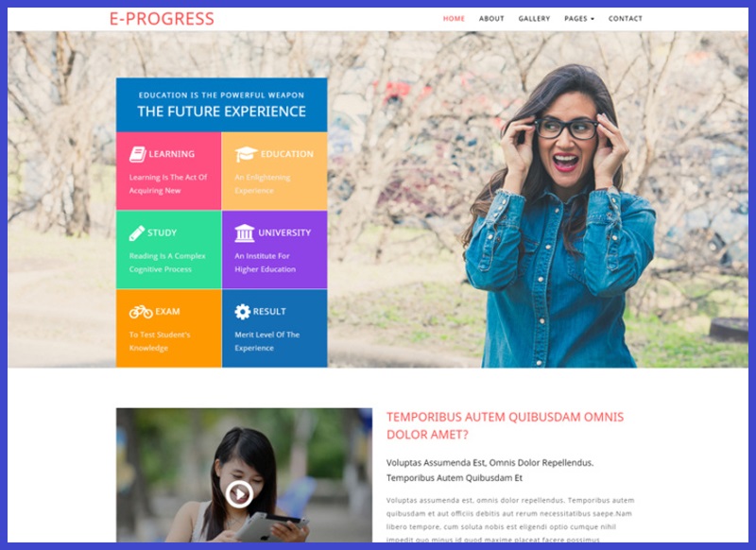
Task: Click the green Study tile description
Action: [167, 263]
